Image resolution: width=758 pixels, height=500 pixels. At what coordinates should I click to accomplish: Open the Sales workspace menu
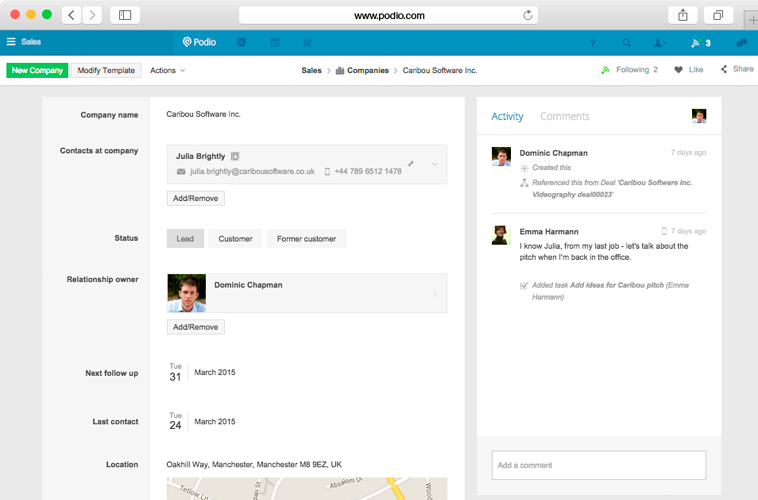pyautogui.click(x=24, y=42)
